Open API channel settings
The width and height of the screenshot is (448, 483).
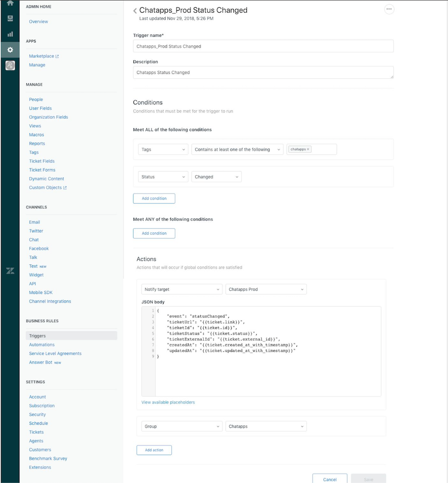pos(32,284)
